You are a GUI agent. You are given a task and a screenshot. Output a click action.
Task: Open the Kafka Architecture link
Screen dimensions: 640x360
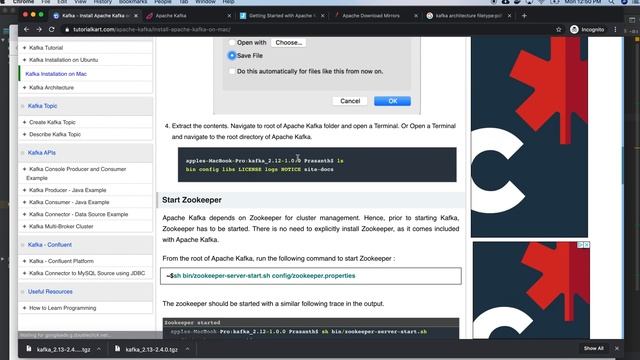pyautogui.click(x=51, y=87)
